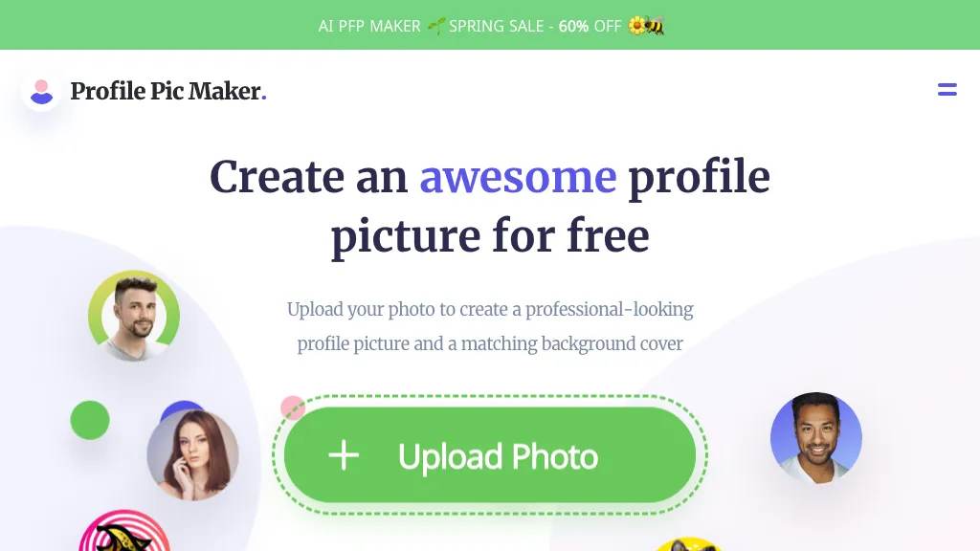Click the pink spiral avatar at bottom left
The width and height of the screenshot is (980, 551).
(124, 531)
